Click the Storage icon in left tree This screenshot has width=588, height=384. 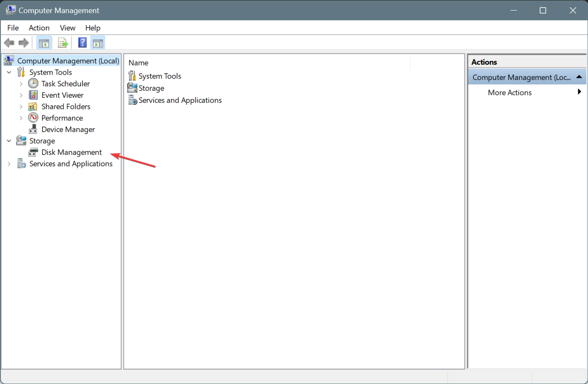tap(21, 140)
